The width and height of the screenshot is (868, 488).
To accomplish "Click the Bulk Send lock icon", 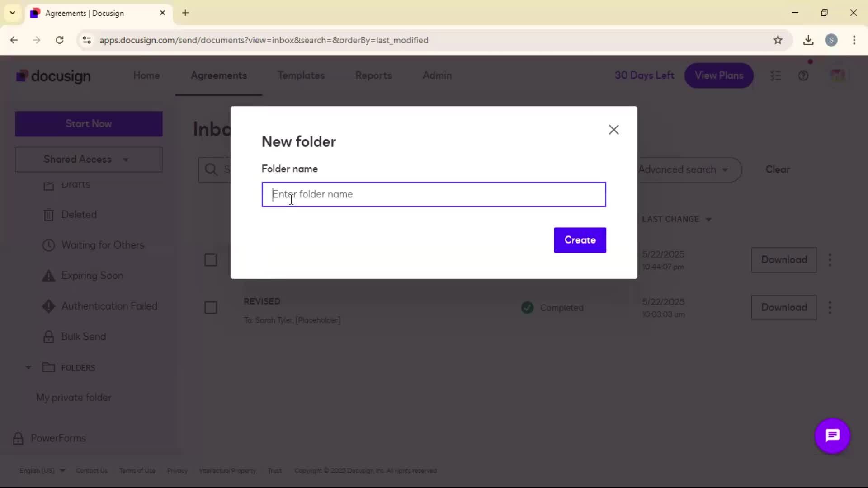I will [48, 337].
